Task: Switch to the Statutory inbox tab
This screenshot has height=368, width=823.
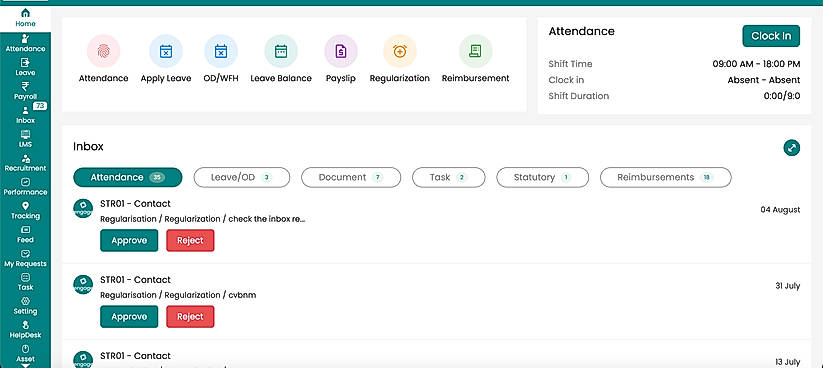Action: [x=542, y=177]
